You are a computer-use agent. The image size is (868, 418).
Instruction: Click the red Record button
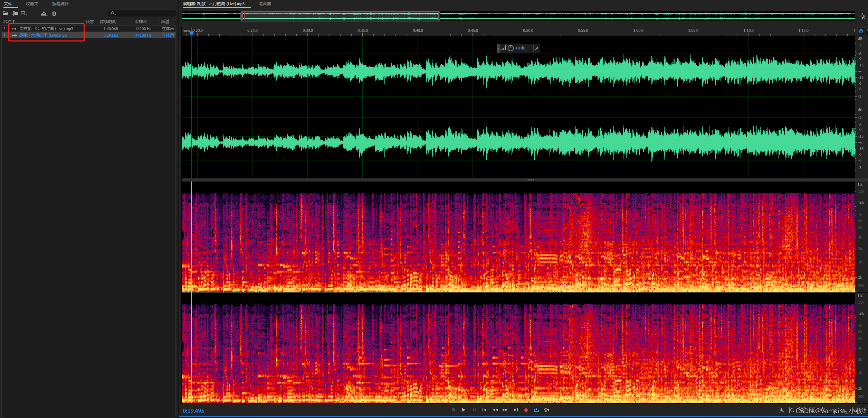point(526,410)
